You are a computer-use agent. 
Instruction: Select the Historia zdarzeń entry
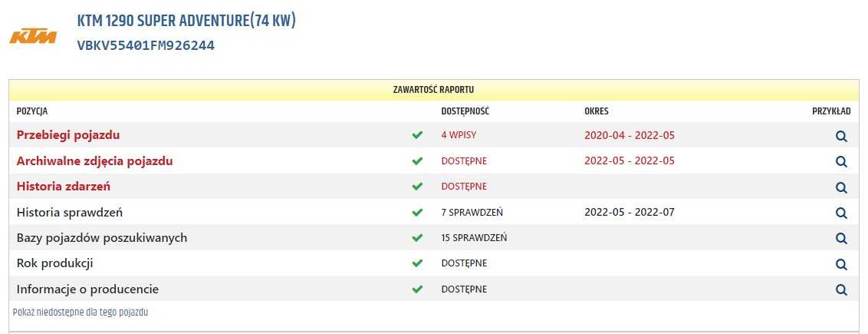tap(63, 186)
